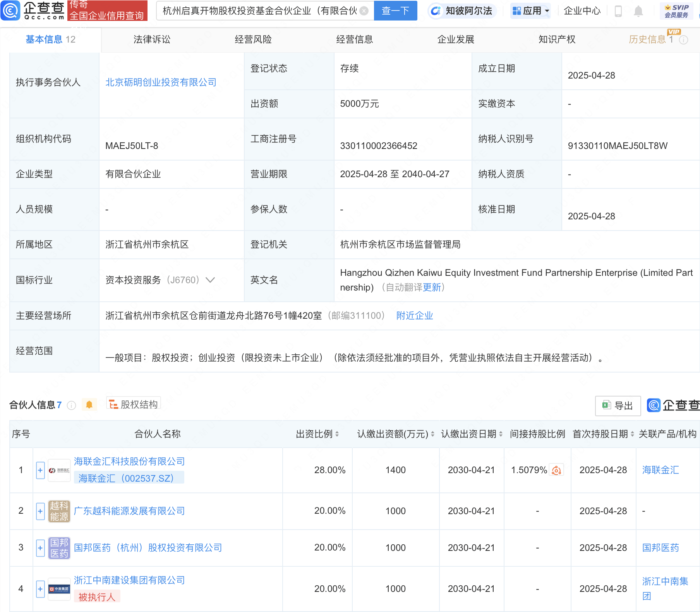Screen dimensions: 700x612
Task: Click the 知彼阿尔法 AI button
Action: 462,11
